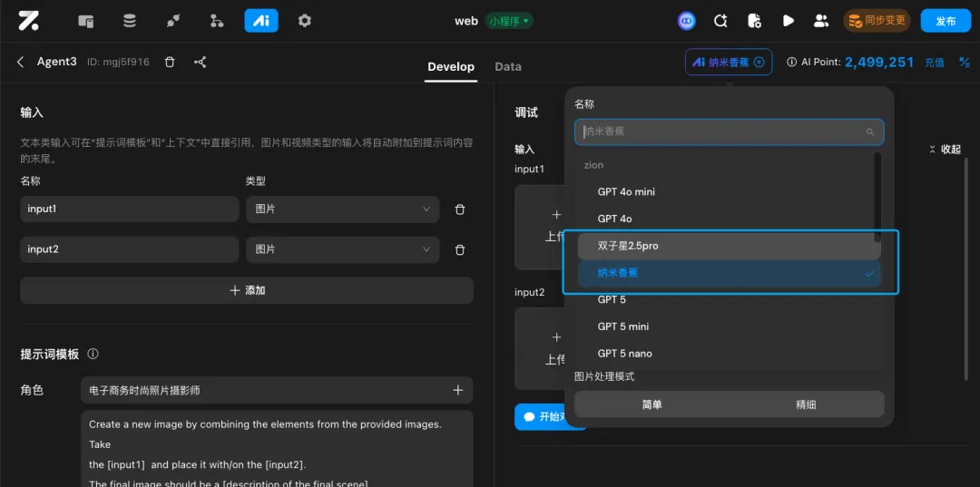Click the percent icon at top right

965,62
